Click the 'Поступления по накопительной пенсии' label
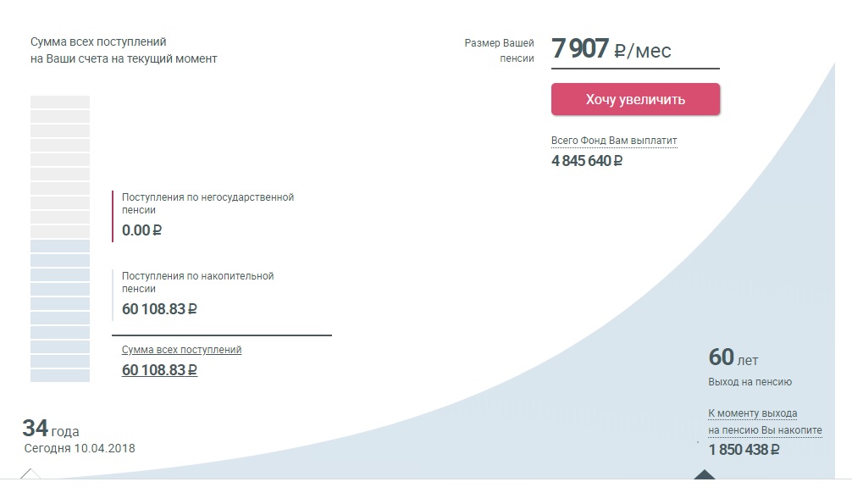The image size is (852, 504). pos(198,282)
